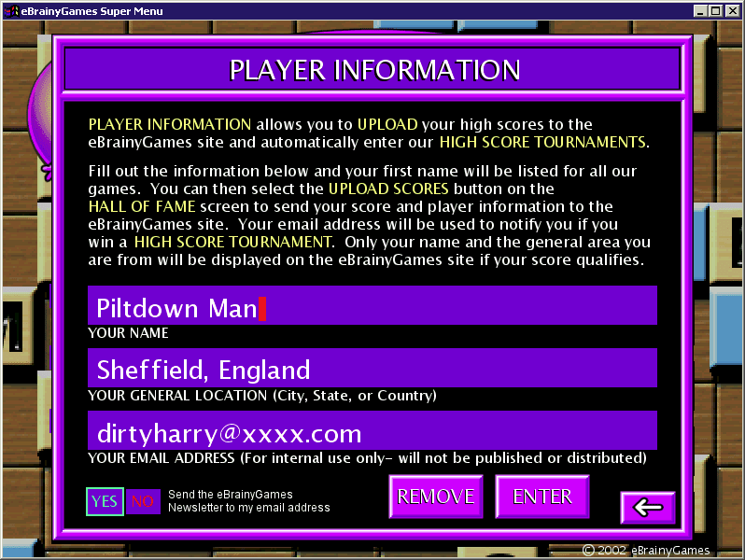Click the YOUR GENERAL LOCATION label
This screenshot has width=745, height=560.
tap(262, 396)
